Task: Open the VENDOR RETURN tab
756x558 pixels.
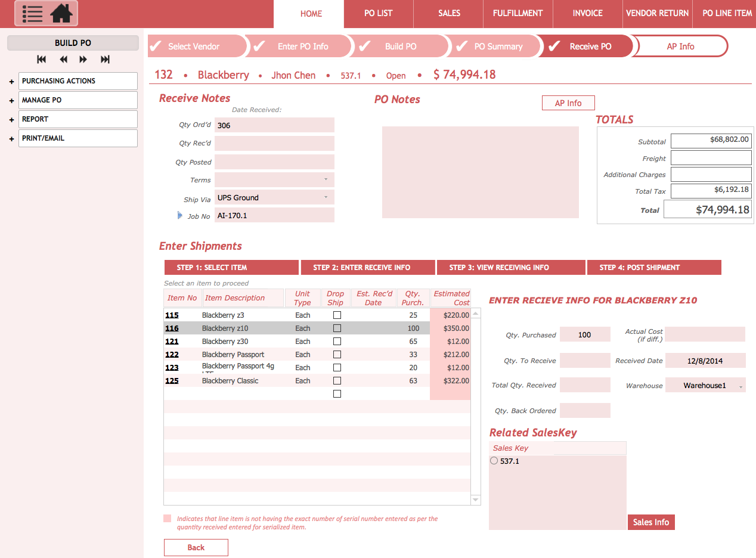Action: click(x=658, y=14)
